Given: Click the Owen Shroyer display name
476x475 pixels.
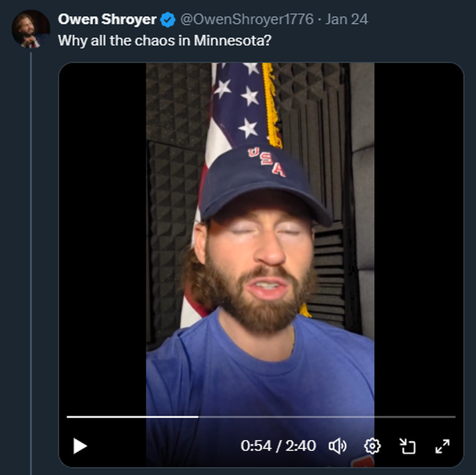Looking at the screenshot, I should (107, 20).
